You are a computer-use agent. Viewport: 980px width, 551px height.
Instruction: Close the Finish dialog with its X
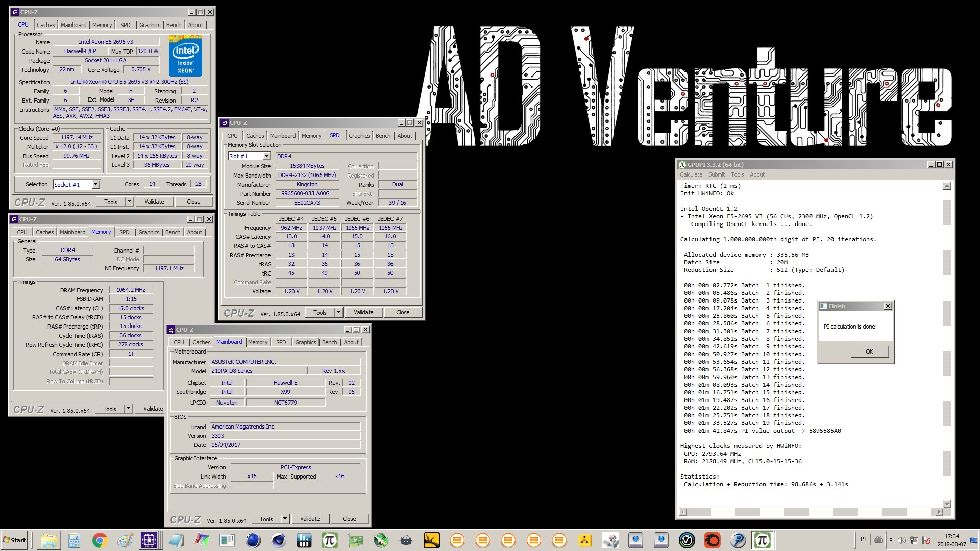[888, 306]
